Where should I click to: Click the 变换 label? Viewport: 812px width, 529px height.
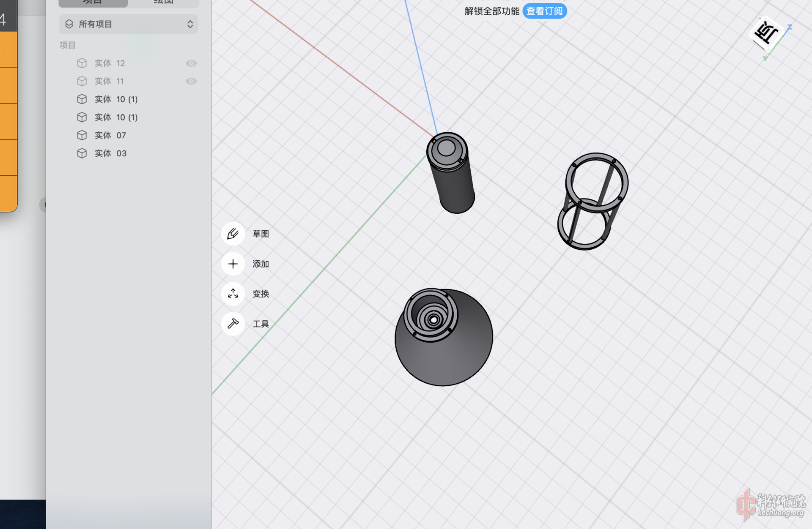click(261, 294)
